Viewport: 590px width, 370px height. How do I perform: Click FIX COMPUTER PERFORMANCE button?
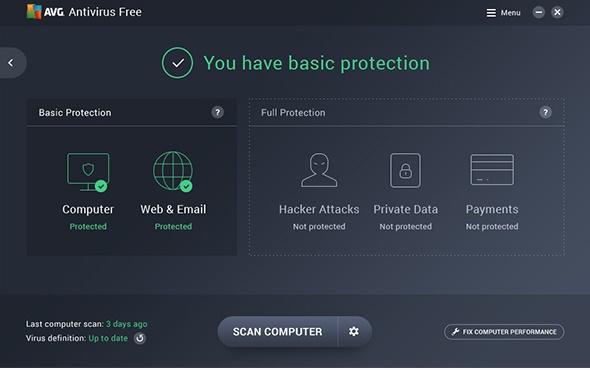click(504, 332)
